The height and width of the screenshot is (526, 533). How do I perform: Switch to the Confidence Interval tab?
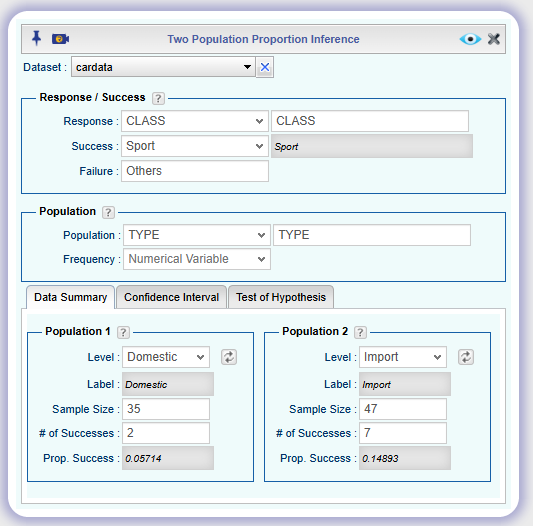(x=171, y=297)
